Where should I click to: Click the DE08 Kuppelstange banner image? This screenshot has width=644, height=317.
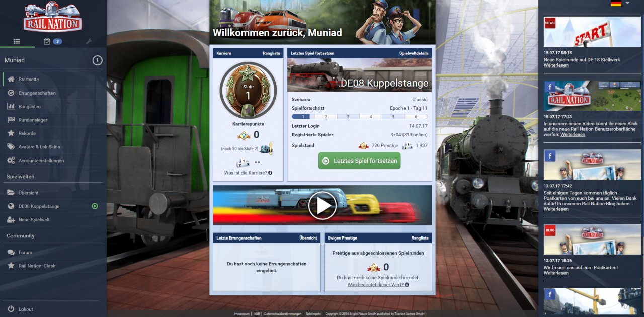[359, 75]
